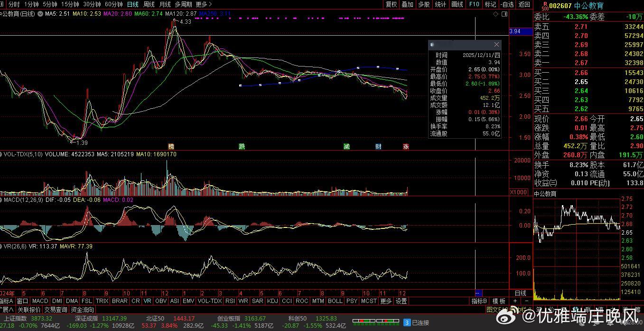
Task: Click the diamond icon above the chart
Action: 496,14
